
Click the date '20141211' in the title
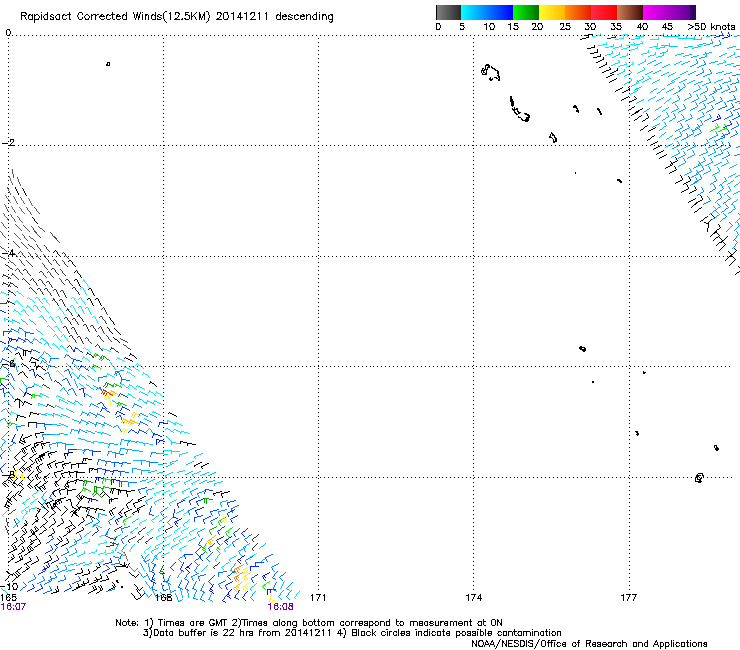242,16
